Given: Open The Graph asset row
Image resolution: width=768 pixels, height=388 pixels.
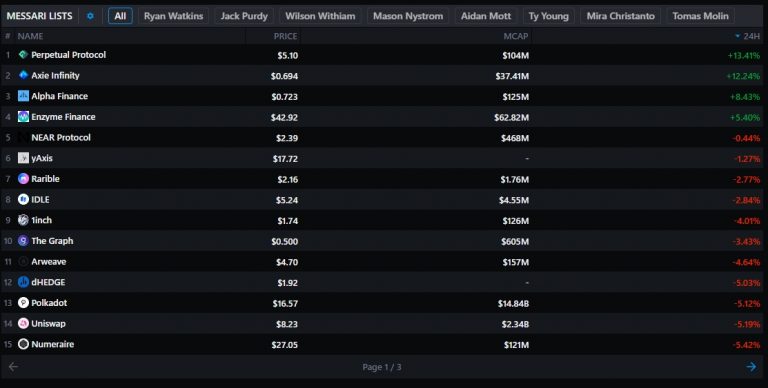Looking at the screenshot, I should (384, 241).
